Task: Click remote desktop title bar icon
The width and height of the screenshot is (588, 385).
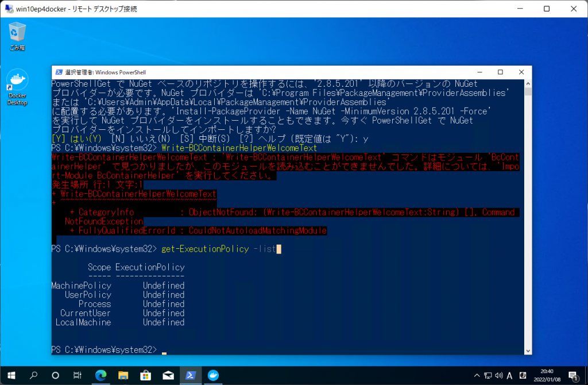Action: click(9, 9)
